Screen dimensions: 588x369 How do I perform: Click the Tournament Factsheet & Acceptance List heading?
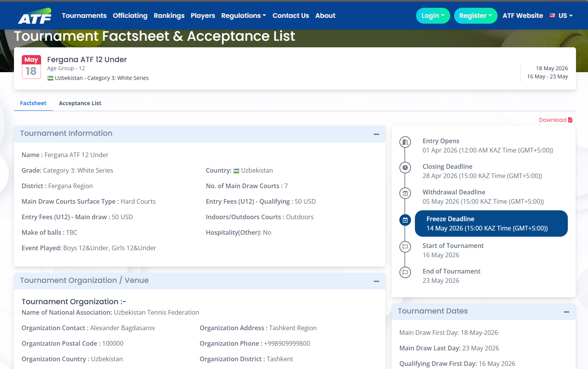pos(155,36)
